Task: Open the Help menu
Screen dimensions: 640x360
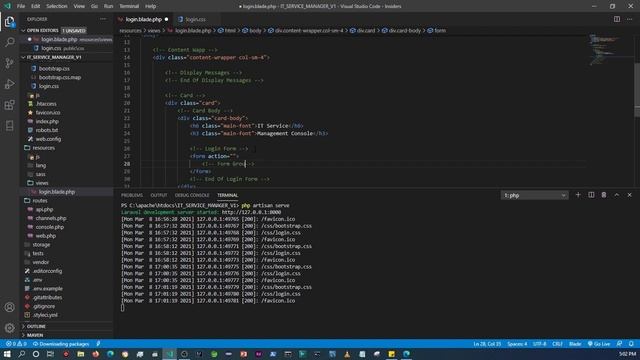Action: coord(151,6)
